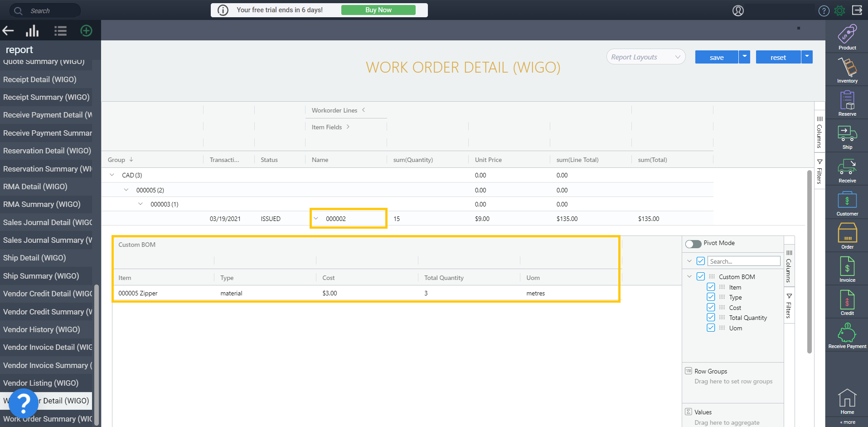Open Receipt Detail (WIGO) report
Viewport: 868px width, 427px height.
click(x=46, y=79)
